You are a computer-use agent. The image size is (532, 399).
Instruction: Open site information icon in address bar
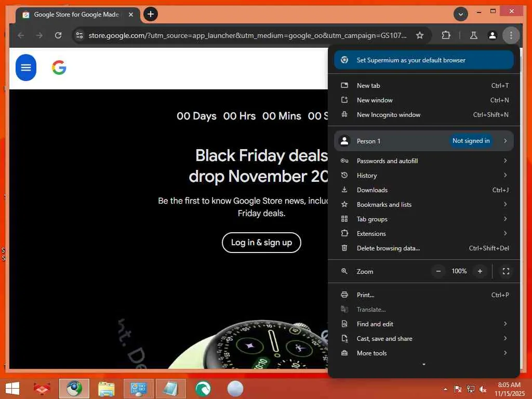(x=79, y=35)
